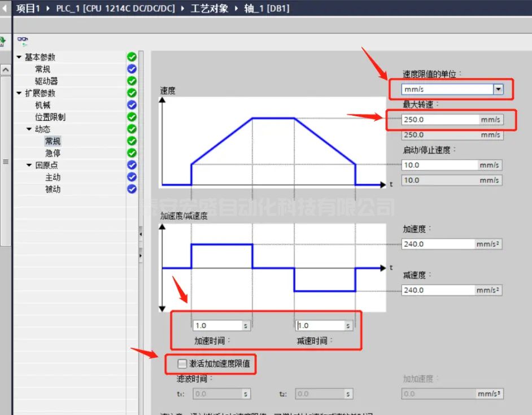Collapse the 回原点 tree node

[29, 165]
